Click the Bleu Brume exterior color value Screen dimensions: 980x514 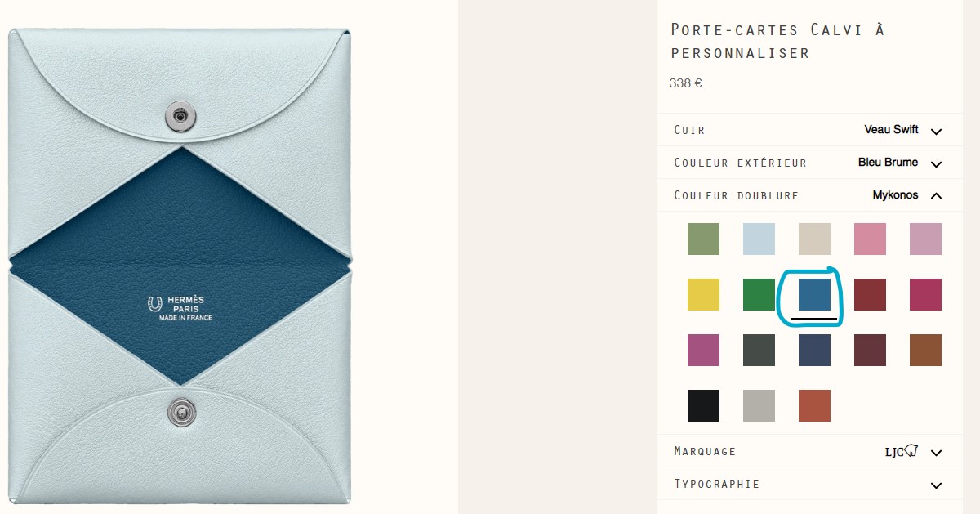click(x=888, y=162)
